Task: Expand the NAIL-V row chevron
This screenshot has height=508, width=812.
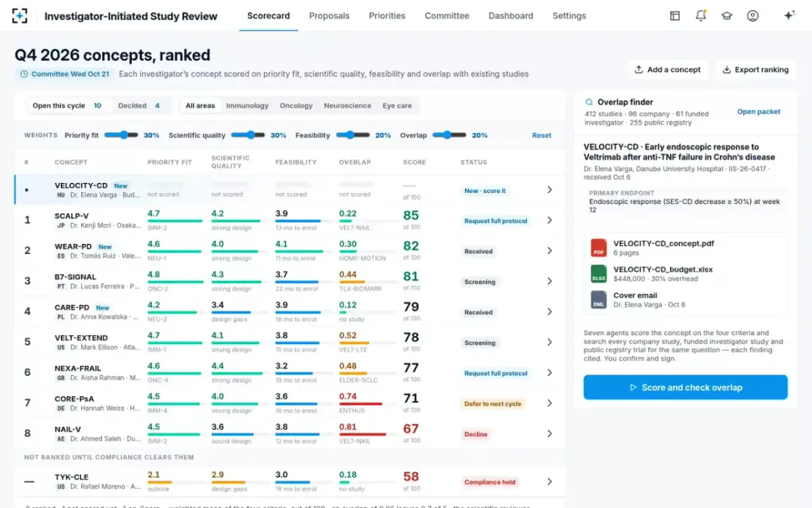Action: click(x=549, y=433)
